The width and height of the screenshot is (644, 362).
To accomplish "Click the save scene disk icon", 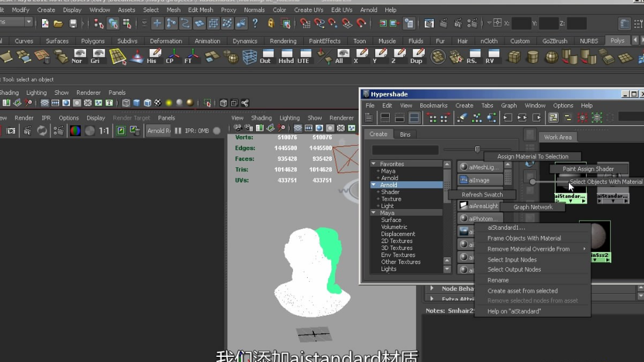I will point(73,24).
